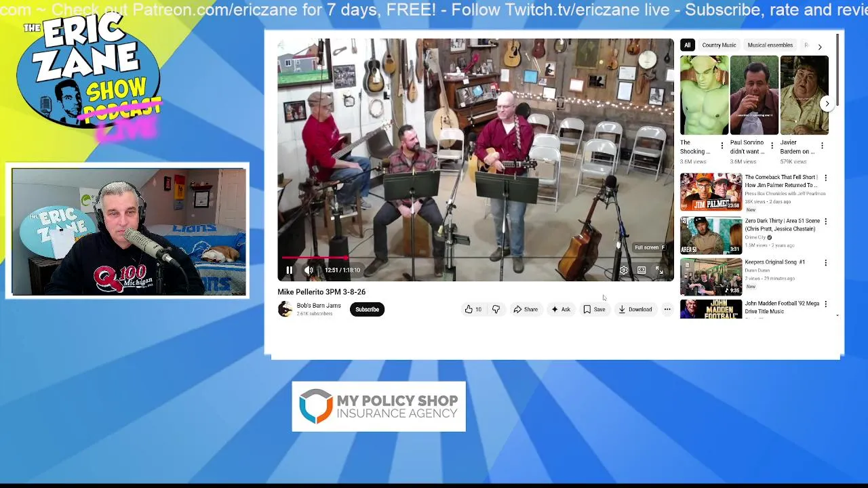Open the 'Zero Dark Thirty | Area 51 Scene' title
Viewport: 868px width, 488px height.
tap(783, 224)
